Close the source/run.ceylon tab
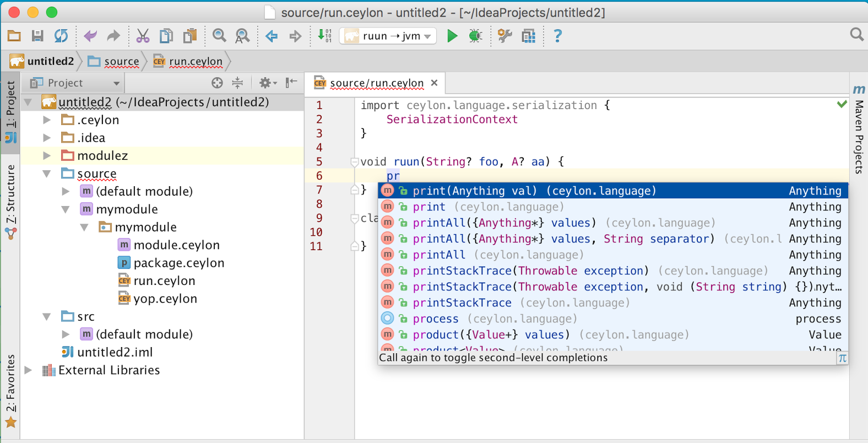The height and width of the screenshot is (443, 868). click(434, 83)
